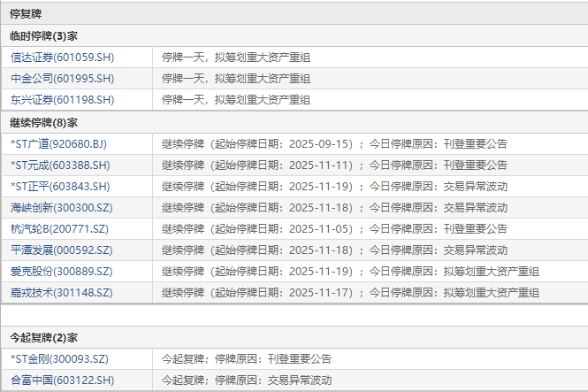Viewport: 588px width, 392px height.
Task: Open 杭汽轮B(200771.SZ) stock link
Action: point(59,229)
